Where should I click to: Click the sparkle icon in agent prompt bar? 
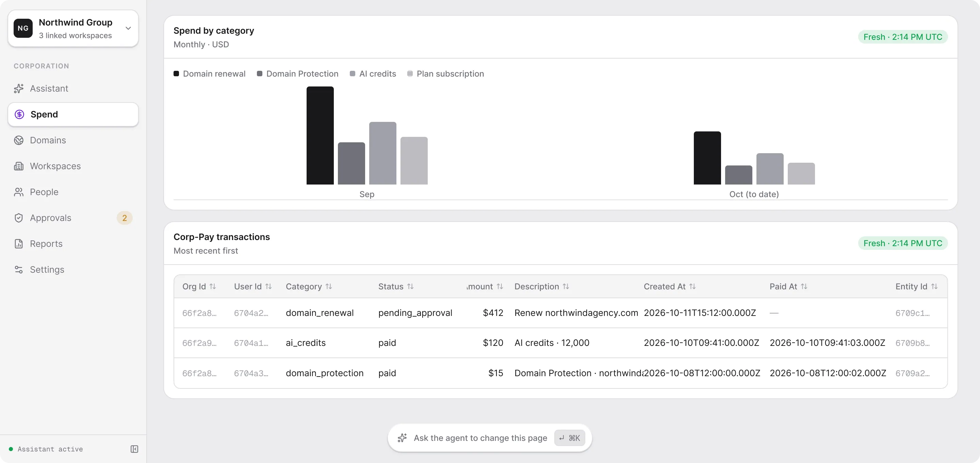point(402,438)
